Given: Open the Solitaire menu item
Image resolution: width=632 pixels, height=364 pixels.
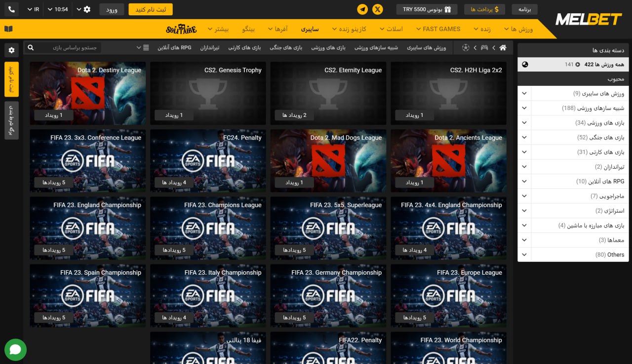Looking at the screenshot, I should click(181, 29).
